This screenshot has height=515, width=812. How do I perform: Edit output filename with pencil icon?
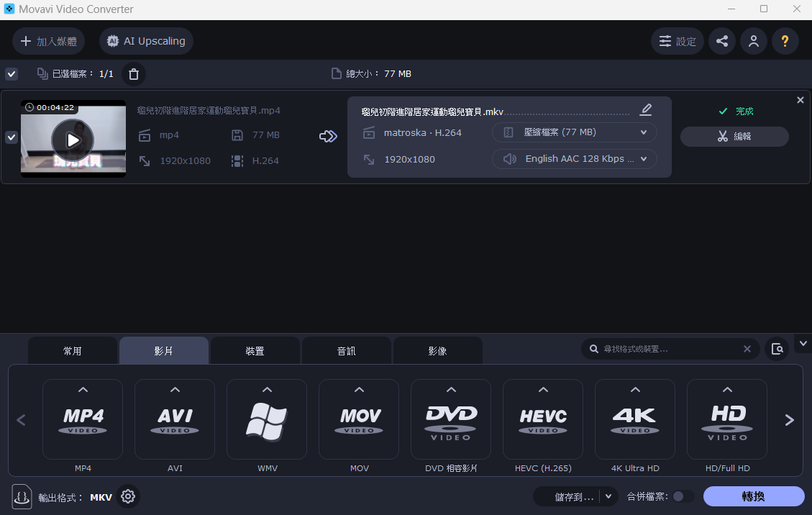click(646, 109)
